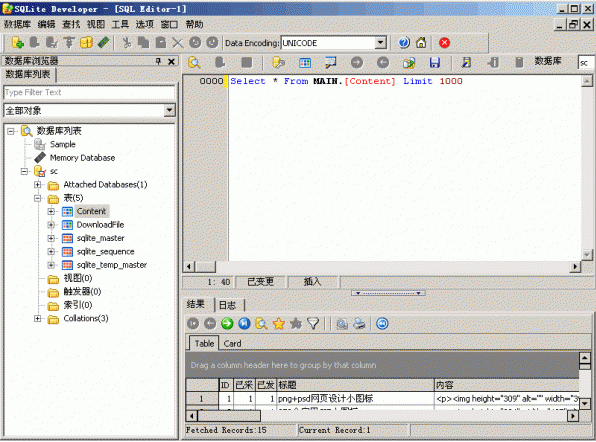
Task: Click the printer icon in results toolbar
Action: pyautogui.click(x=359, y=323)
